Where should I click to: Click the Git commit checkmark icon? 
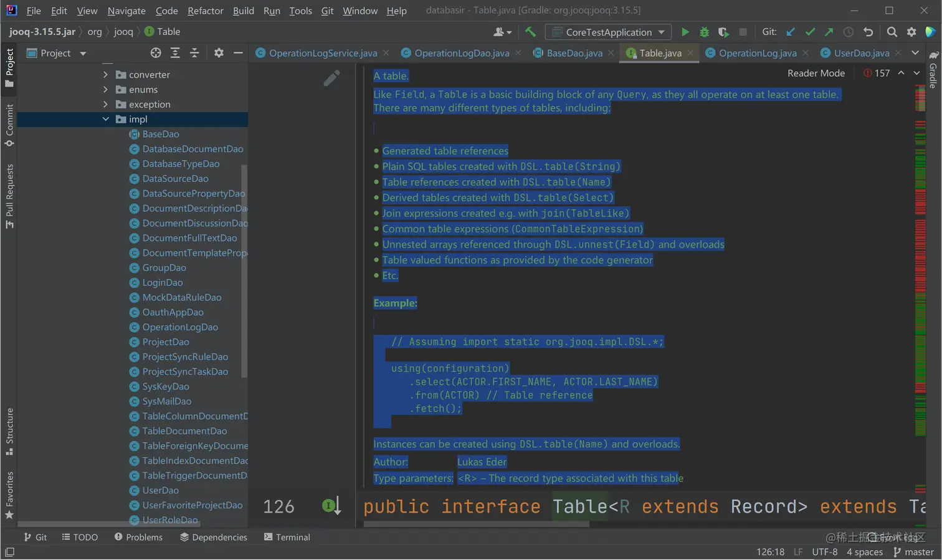coord(810,32)
